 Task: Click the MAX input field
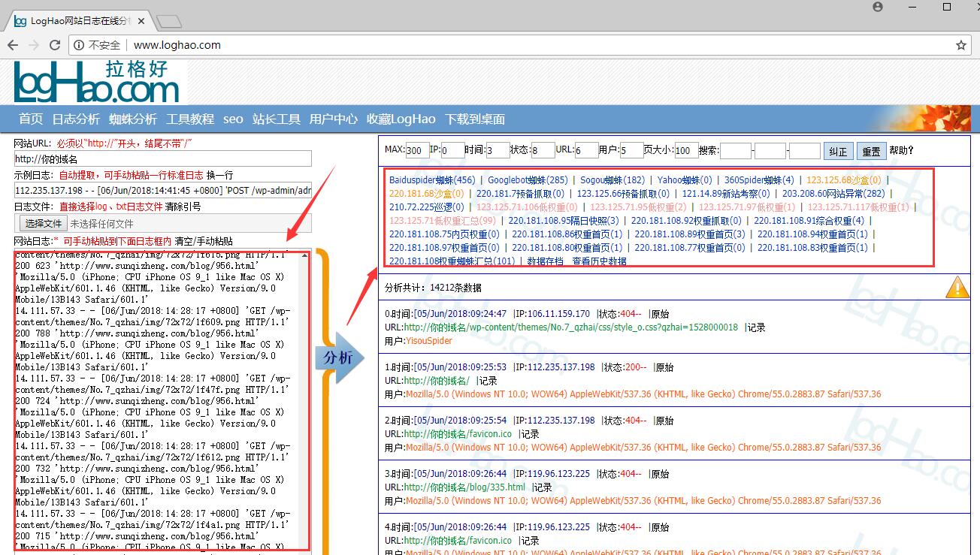pyautogui.click(x=418, y=150)
